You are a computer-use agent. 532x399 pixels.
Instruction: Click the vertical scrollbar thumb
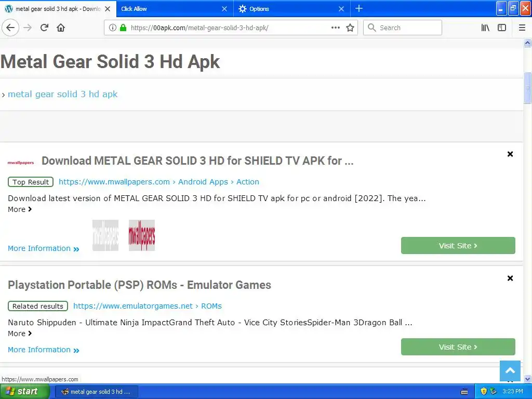528,88
